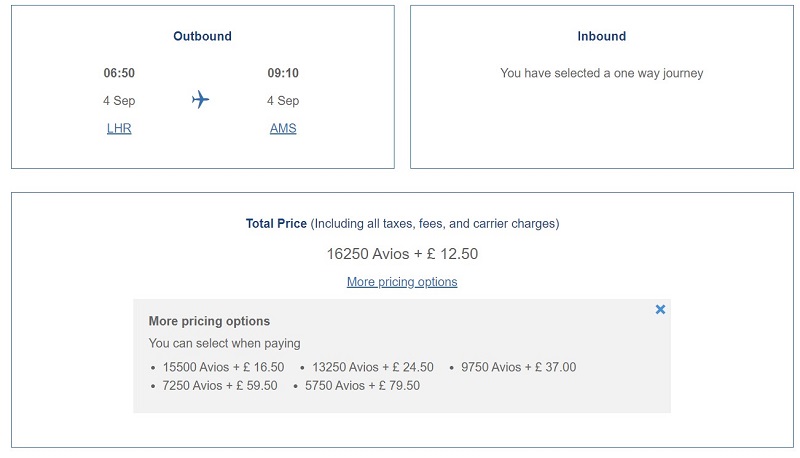Click the departure date 4 Sep under 06:50

pyautogui.click(x=119, y=101)
